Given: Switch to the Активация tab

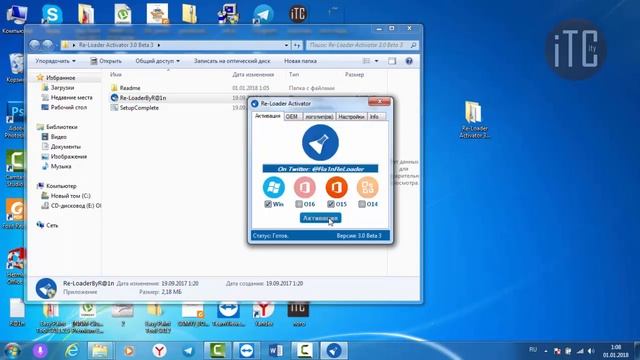Looking at the screenshot, I should click(x=268, y=116).
